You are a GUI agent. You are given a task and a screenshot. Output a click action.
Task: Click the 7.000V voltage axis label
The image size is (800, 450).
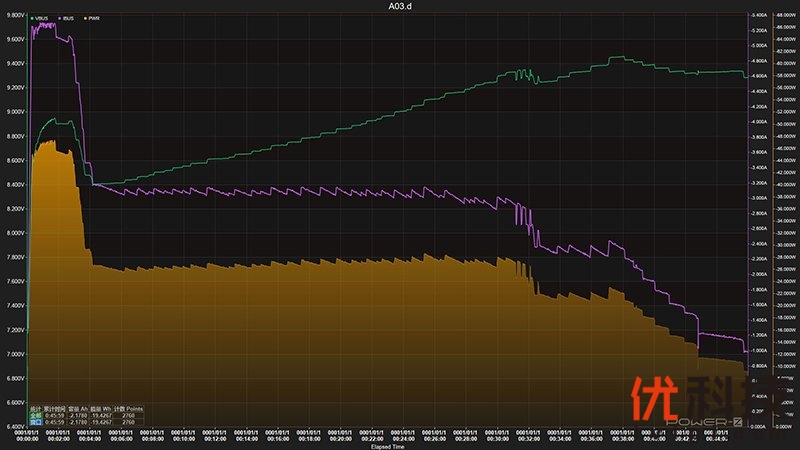point(13,354)
